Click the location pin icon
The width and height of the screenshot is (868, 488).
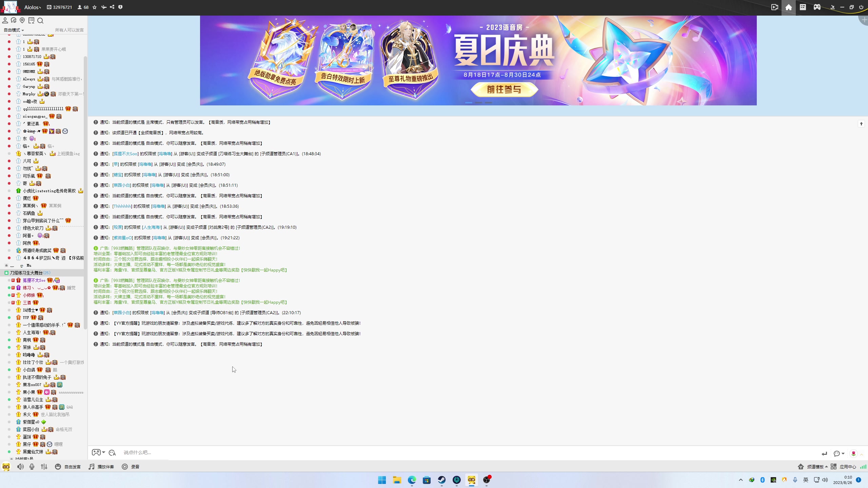coord(22,21)
